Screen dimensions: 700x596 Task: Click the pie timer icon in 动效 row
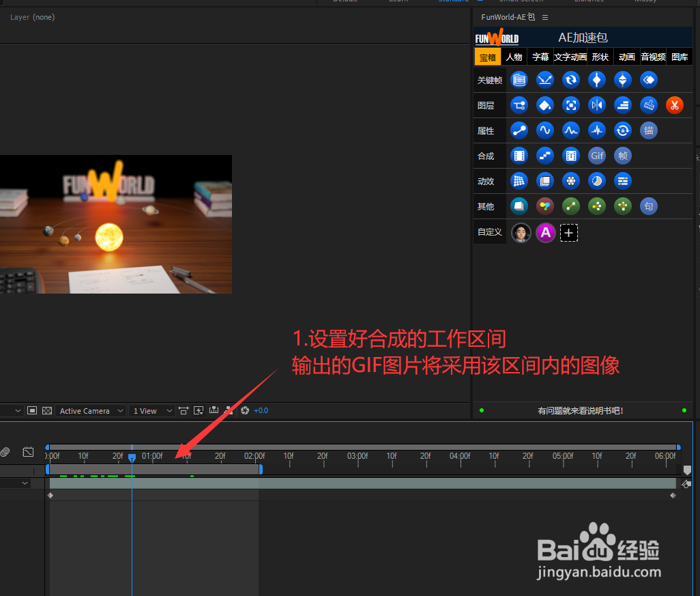pos(597,181)
